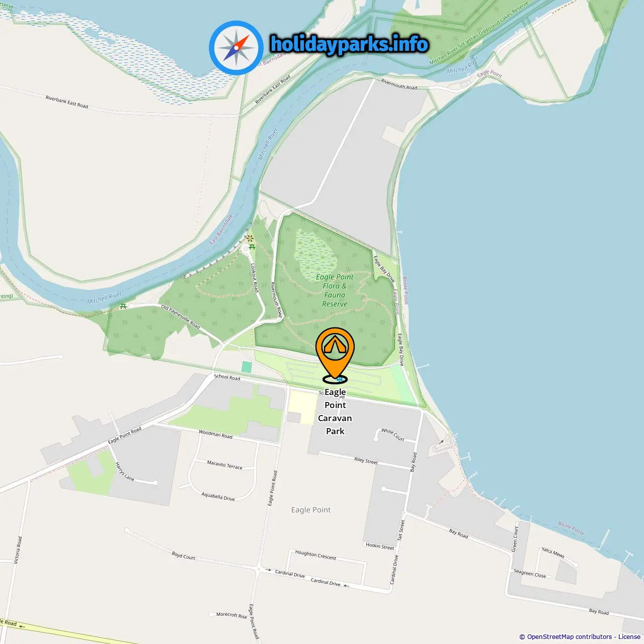The width and height of the screenshot is (644, 644).
Task: Open the License link
Action: coord(629,636)
